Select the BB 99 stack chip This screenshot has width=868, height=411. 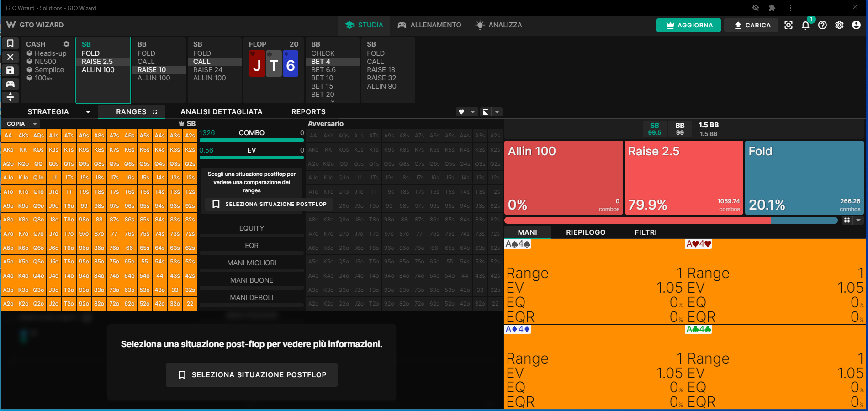tap(680, 129)
